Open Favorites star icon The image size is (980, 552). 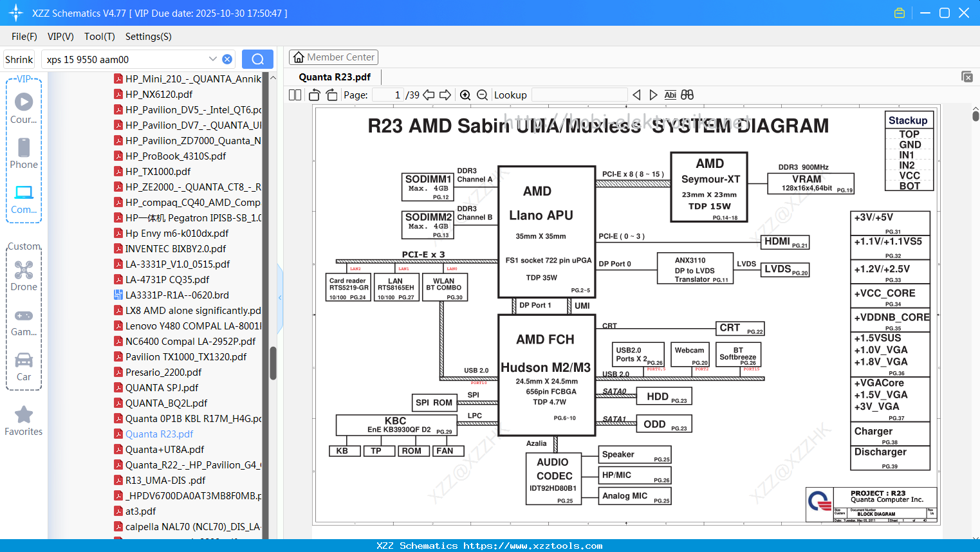click(24, 421)
